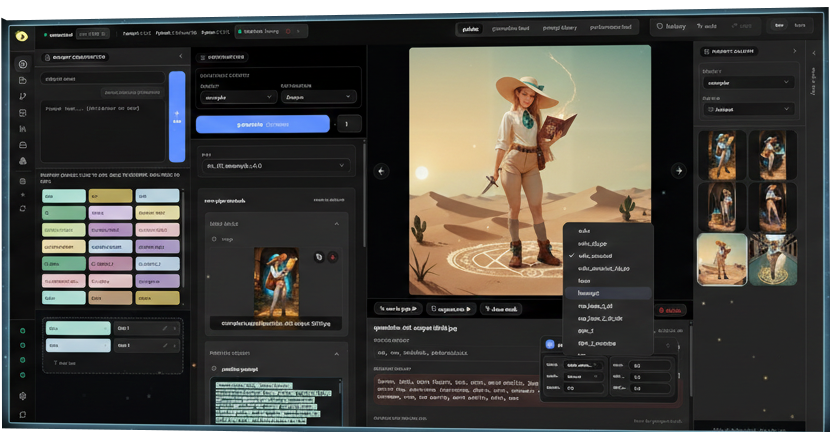
Task: Choose the highlighted entry in dropdown menu
Action: [x=608, y=293]
